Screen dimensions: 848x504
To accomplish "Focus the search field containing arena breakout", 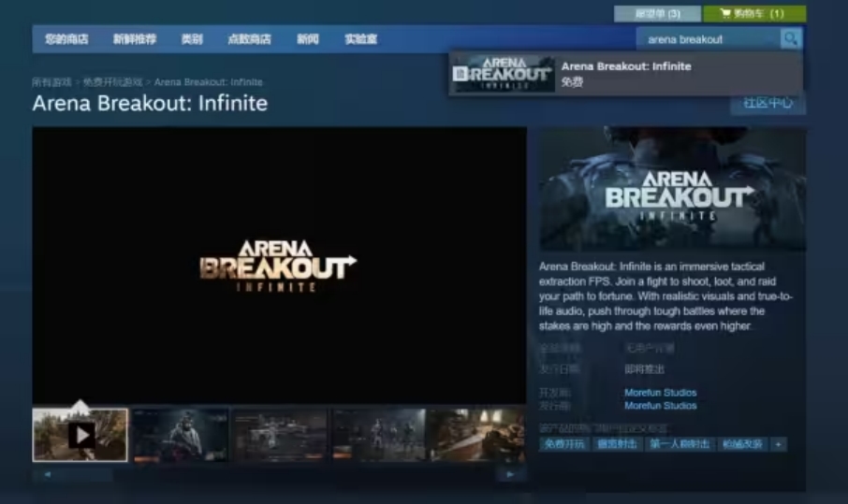I will (709, 39).
